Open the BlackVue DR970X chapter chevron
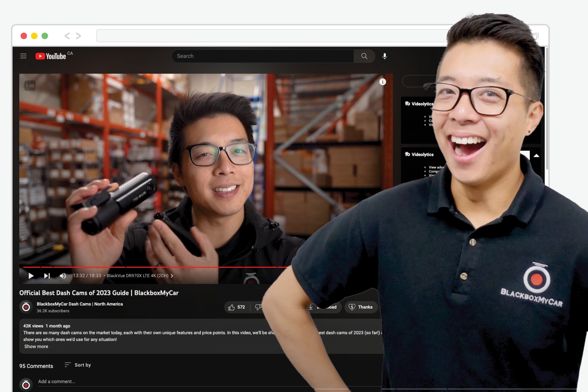 click(x=172, y=276)
